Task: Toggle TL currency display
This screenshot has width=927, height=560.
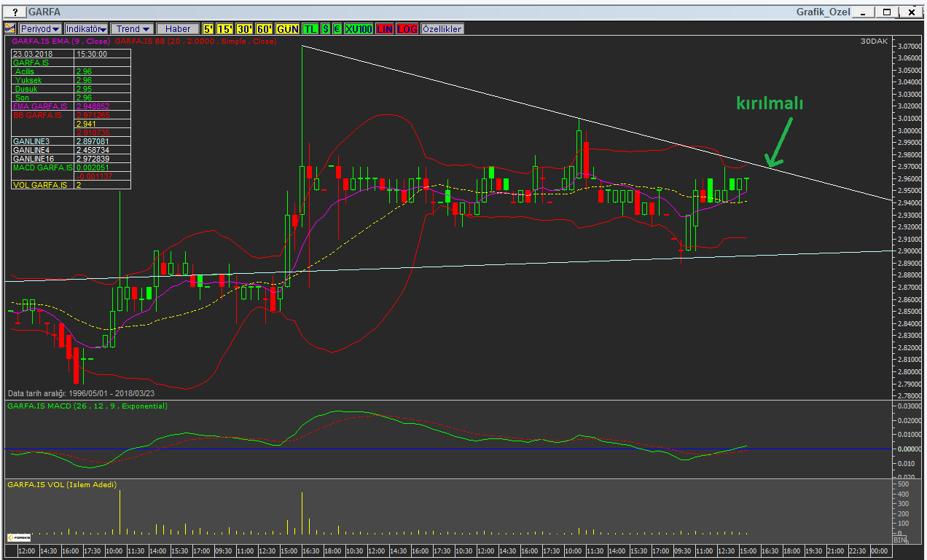Action: pos(310,28)
